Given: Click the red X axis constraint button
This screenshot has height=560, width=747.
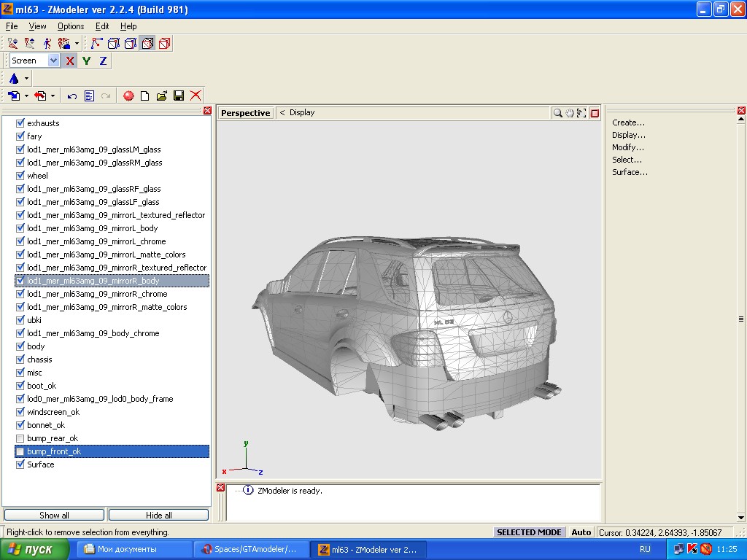Looking at the screenshot, I should coord(70,61).
